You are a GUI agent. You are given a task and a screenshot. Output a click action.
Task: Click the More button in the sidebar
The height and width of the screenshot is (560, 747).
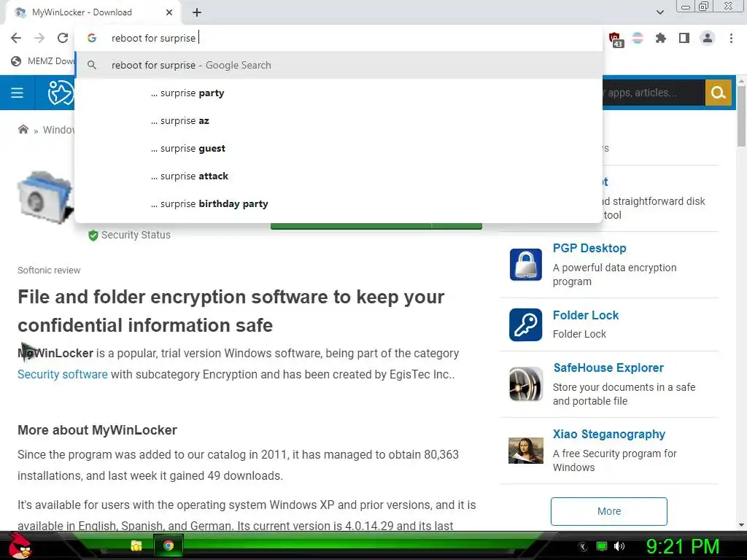click(x=609, y=511)
